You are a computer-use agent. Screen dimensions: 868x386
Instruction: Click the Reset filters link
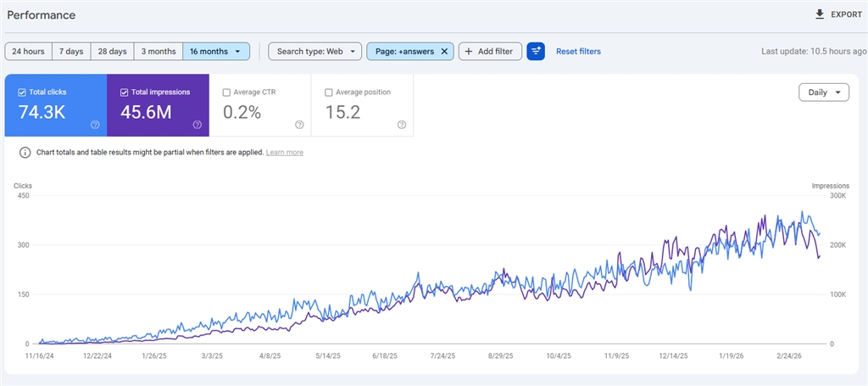coord(578,52)
